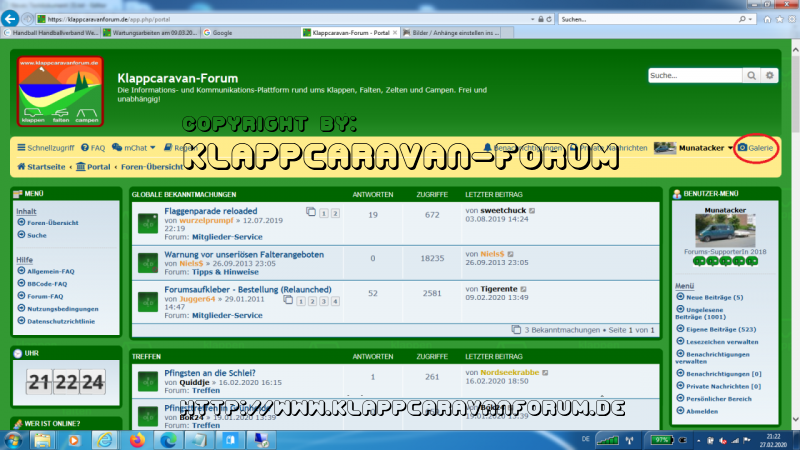Switch to the Wartungsarbeiten tab

pyautogui.click(x=151, y=33)
